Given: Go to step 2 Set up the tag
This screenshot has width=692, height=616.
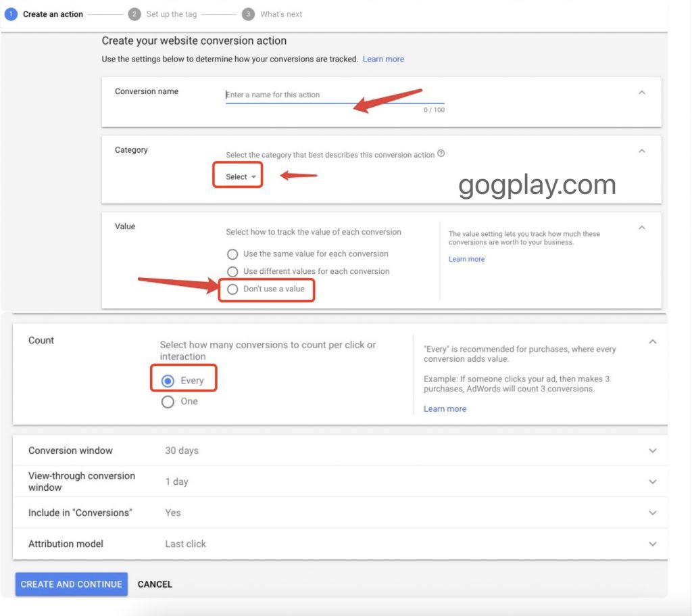Looking at the screenshot, I should click(163, 14).
